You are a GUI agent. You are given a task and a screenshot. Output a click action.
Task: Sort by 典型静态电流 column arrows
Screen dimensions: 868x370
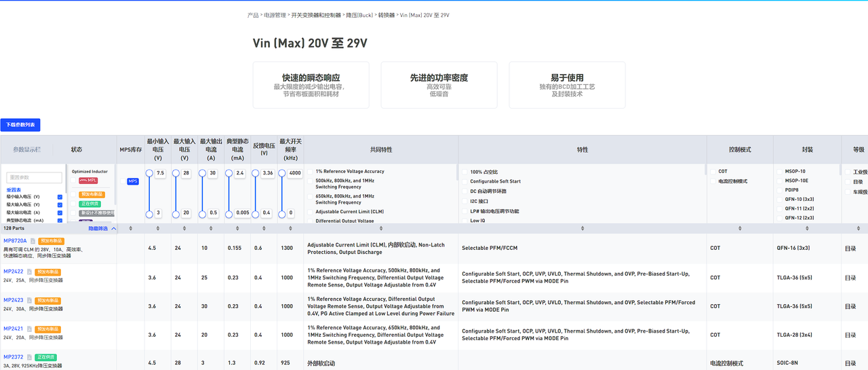click(x=237, y=229)
